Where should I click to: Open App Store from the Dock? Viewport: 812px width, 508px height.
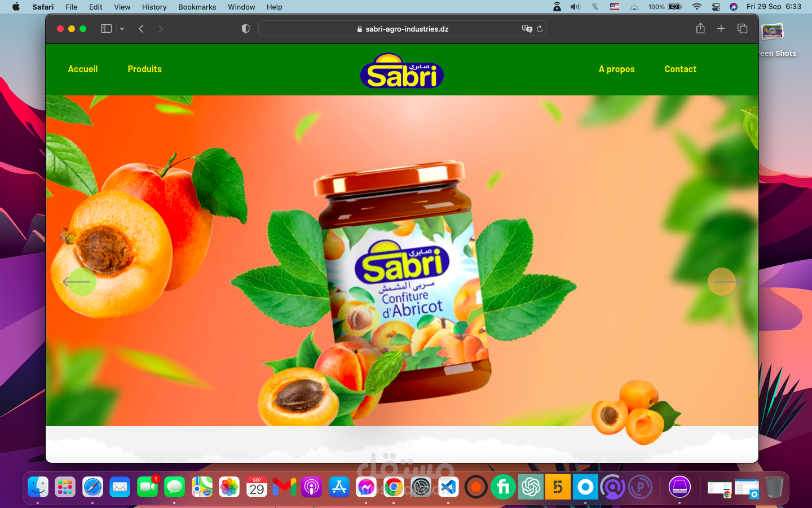(x=339, y=487)
